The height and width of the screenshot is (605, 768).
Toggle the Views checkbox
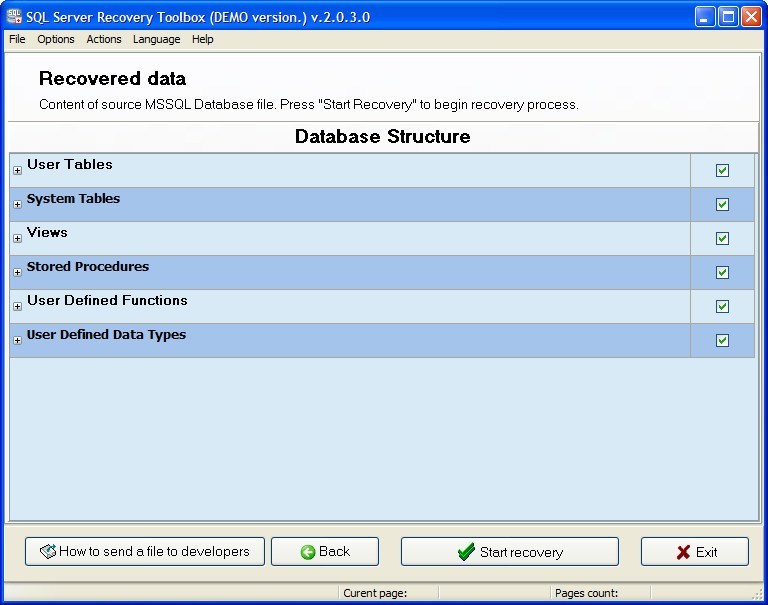pos(722,239)
